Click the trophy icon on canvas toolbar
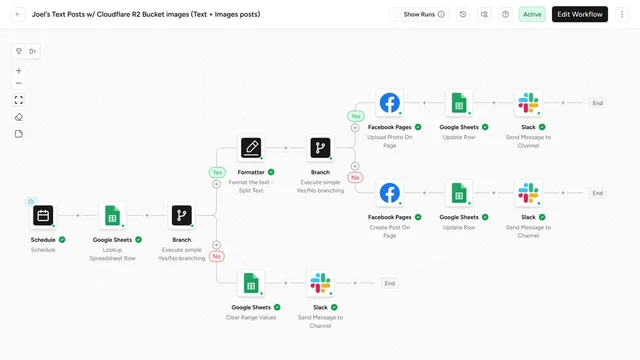 (x=19, y=51)
